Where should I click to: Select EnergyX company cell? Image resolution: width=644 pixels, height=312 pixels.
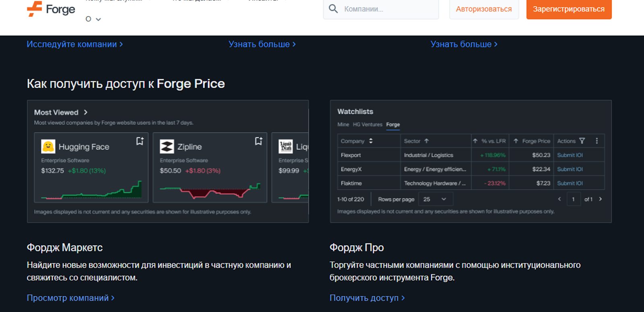point(369,169)
